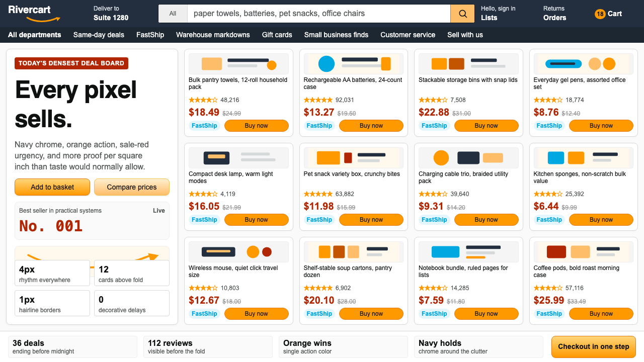The height and width of the screenshot is (362, 644).
Task: Select FastShip in the navigation bar
Action: [150, 35]
